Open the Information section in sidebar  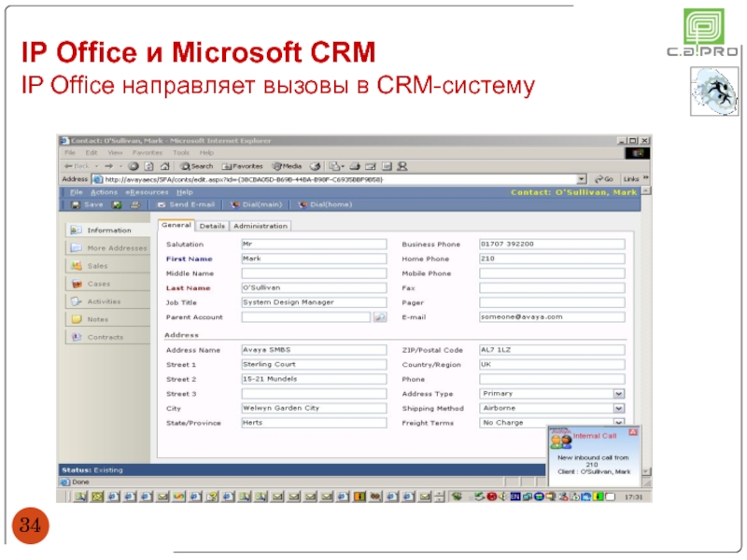(x=107, y=230)
